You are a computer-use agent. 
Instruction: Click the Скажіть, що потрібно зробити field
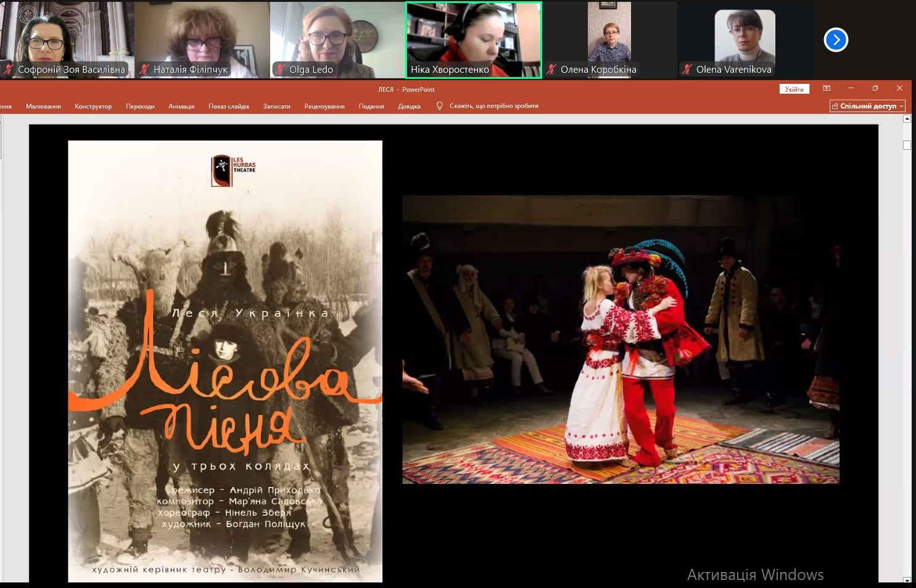pyautogui.click(x=493, y=106)
